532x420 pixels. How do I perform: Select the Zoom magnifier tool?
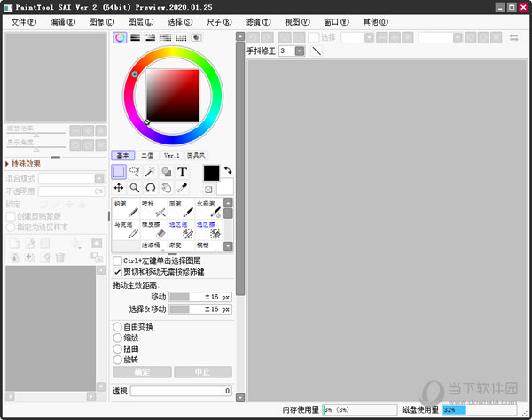click(135, 188)
